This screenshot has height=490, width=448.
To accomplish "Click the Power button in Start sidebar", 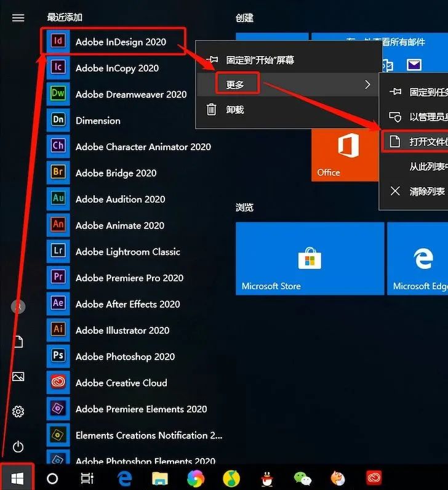I will click(18, 446).
